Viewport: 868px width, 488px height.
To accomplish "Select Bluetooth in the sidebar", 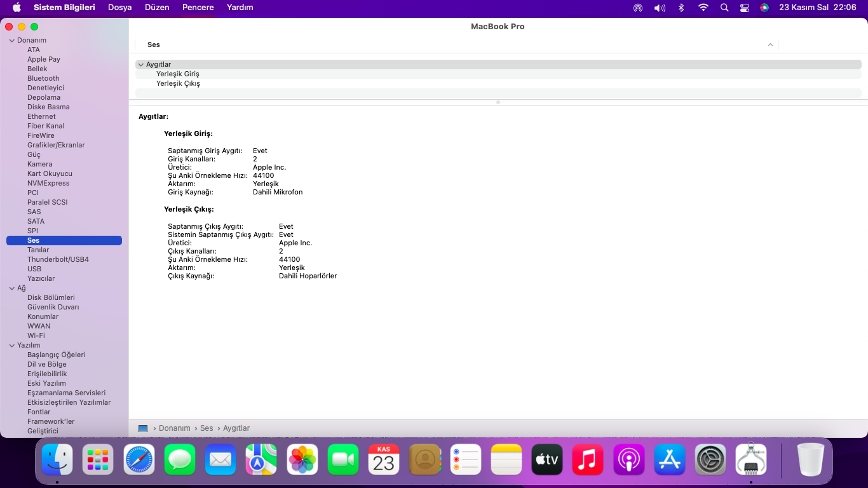I will tap(43, 78).
